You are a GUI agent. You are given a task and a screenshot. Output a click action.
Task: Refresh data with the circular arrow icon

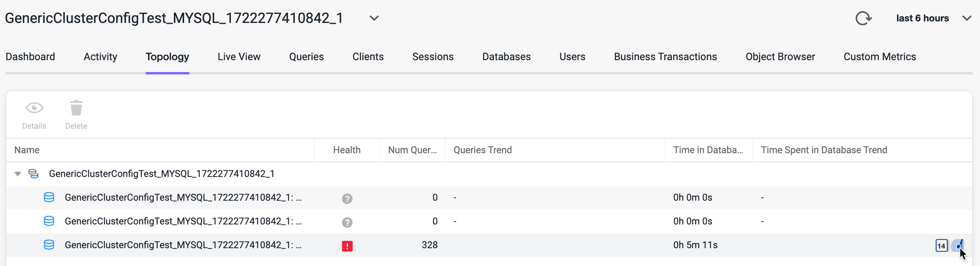click(863, 18)
